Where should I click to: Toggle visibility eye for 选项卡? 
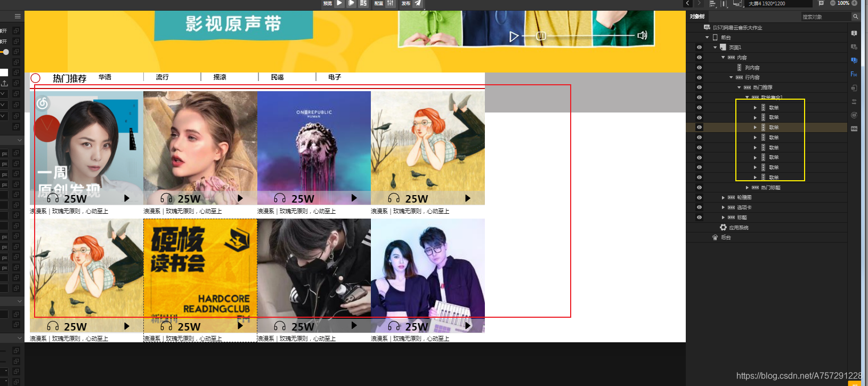(x=699, y=207)
